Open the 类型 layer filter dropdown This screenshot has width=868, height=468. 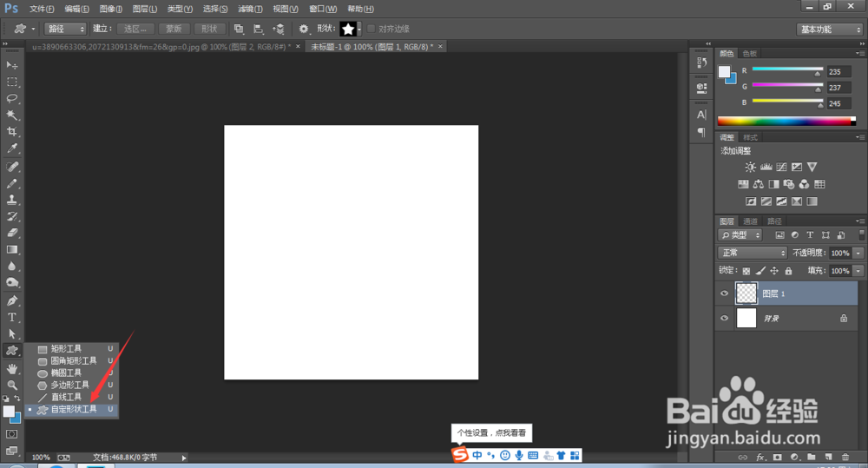[740, 234]
